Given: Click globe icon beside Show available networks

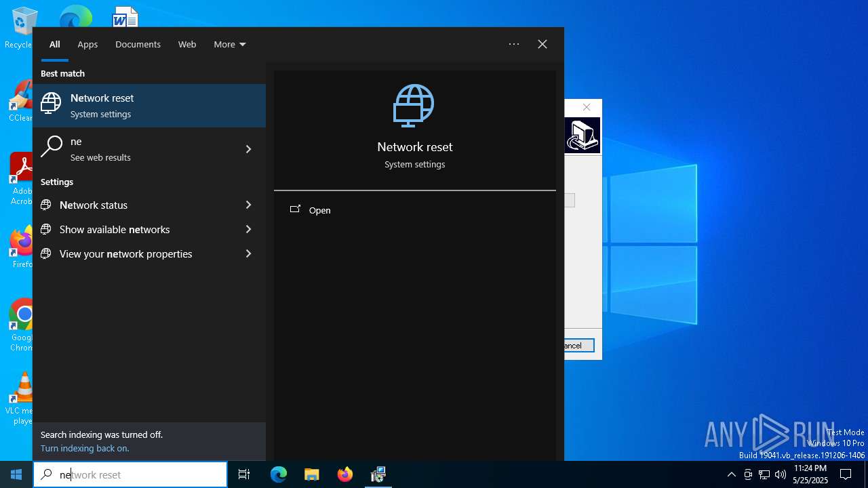Looking at the screenshot, I should [x=46, y=229].
